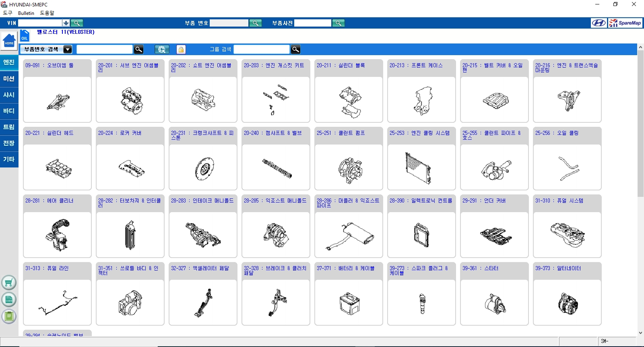Open the OIL information icon
This screenshot has width=644, height=347.
click(x=25, y=36)
